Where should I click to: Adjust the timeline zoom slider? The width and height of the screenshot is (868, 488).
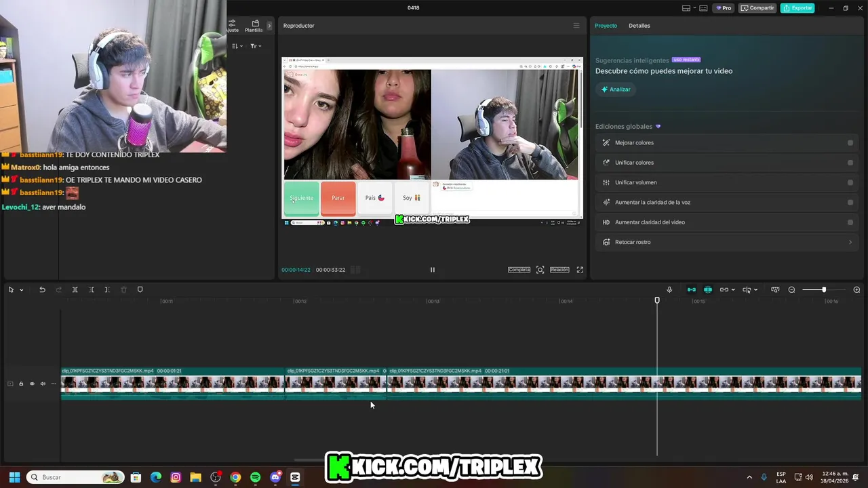[824, 289]
